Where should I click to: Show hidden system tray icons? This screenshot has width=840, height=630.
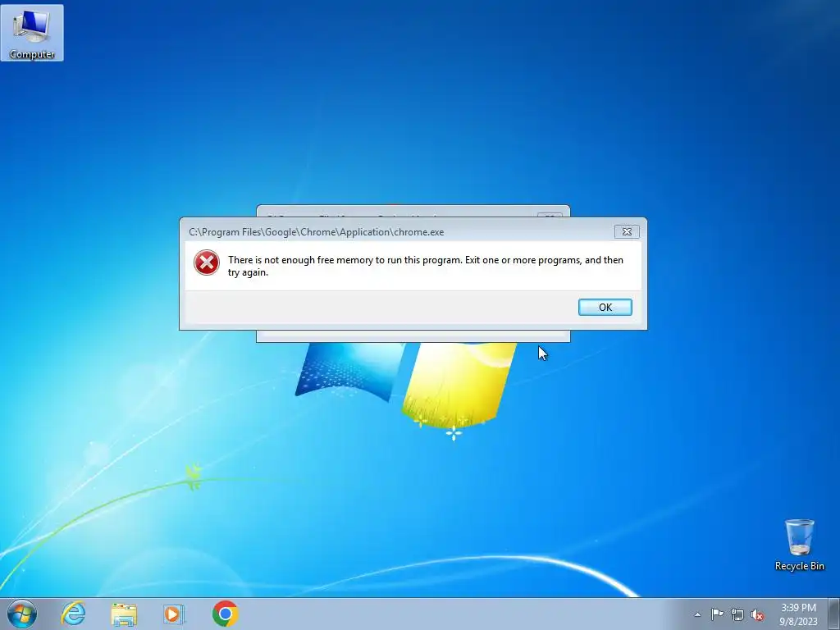(x=697, y=614)
